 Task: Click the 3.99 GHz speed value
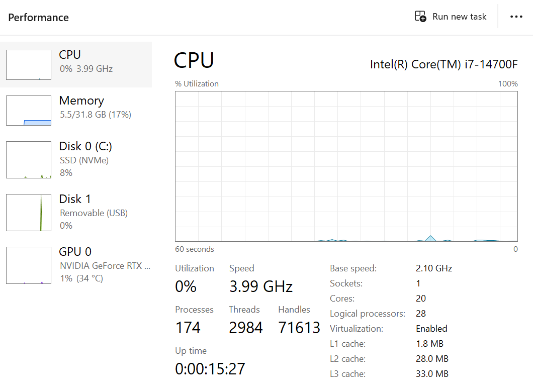pos(260,286)
